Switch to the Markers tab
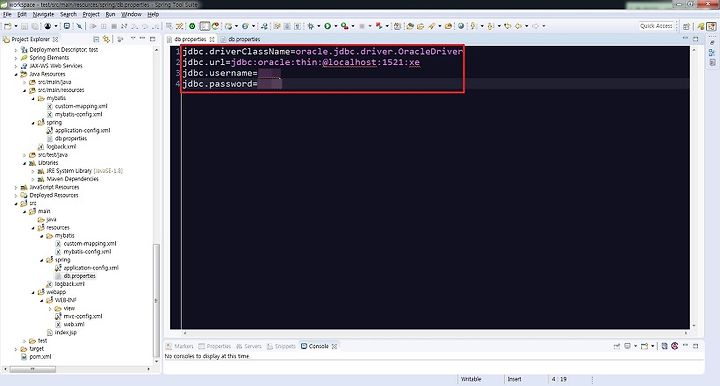Viewport: 720px width, 386px height. 180,346
